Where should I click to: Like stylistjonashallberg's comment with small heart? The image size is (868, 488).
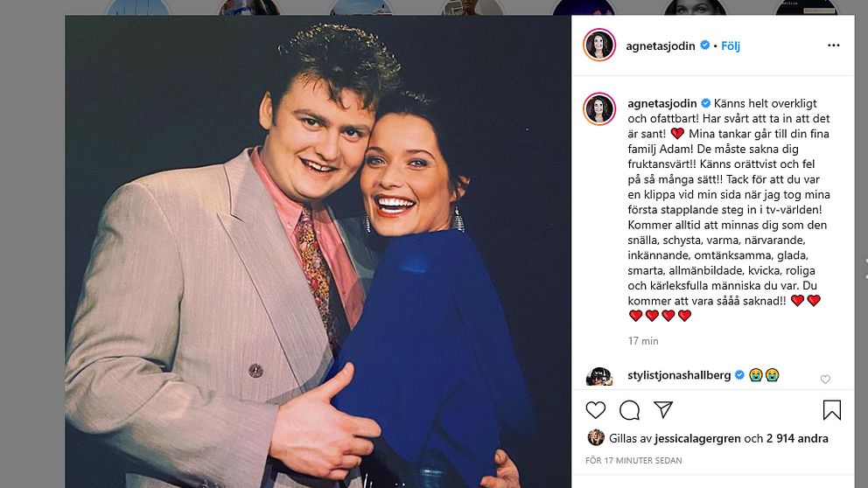[825, 379]
